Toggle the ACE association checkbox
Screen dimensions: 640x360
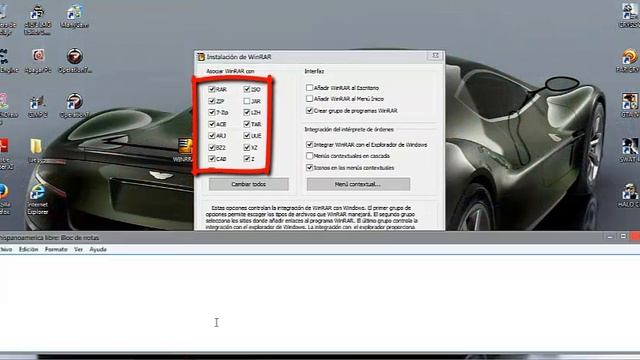pyautogui.click(x=211, y=124)
